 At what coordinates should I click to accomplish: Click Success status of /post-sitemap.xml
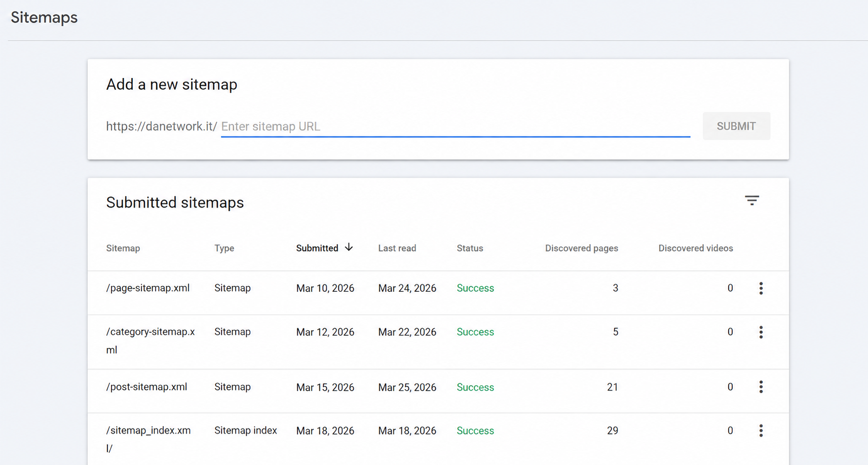coord(475,387)
